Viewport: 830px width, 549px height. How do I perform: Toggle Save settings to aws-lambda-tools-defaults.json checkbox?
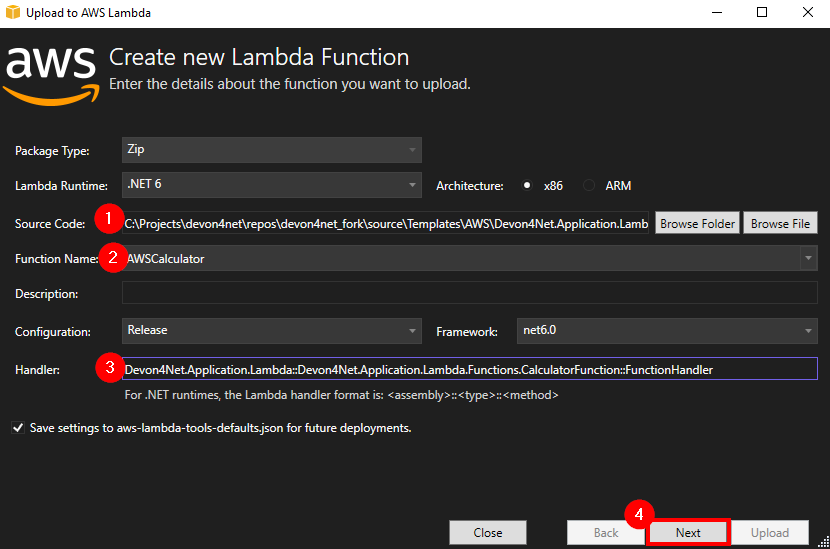tap(18, 428)
